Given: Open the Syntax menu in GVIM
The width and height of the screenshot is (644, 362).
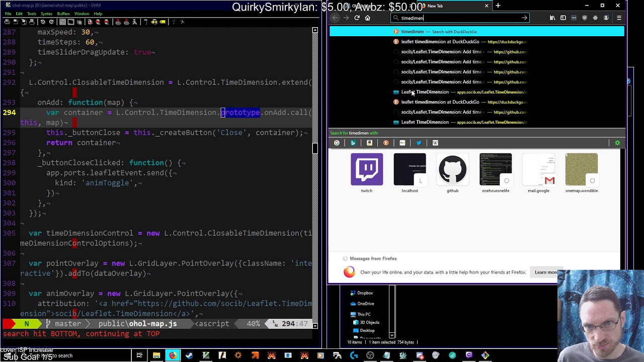Looking at the screenshot, I should point(46,14).
